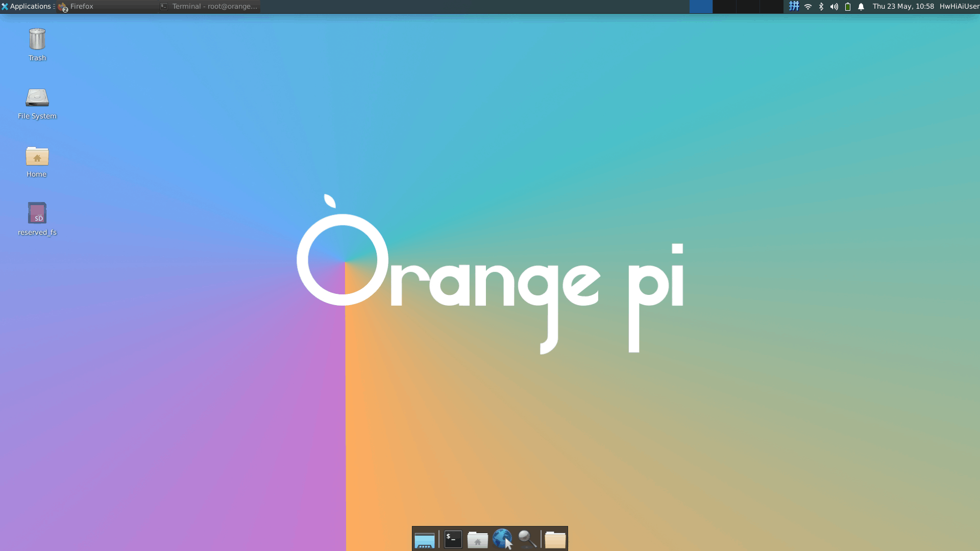Screen dimensions: 980x551
Task: Open the notifications bell icon
Action: (x=861, y=7)
